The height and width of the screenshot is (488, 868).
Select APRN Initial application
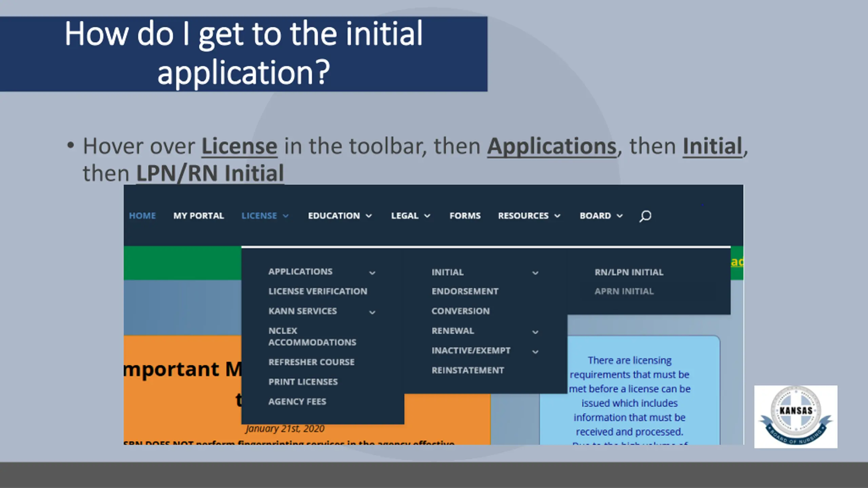[624, 291]
